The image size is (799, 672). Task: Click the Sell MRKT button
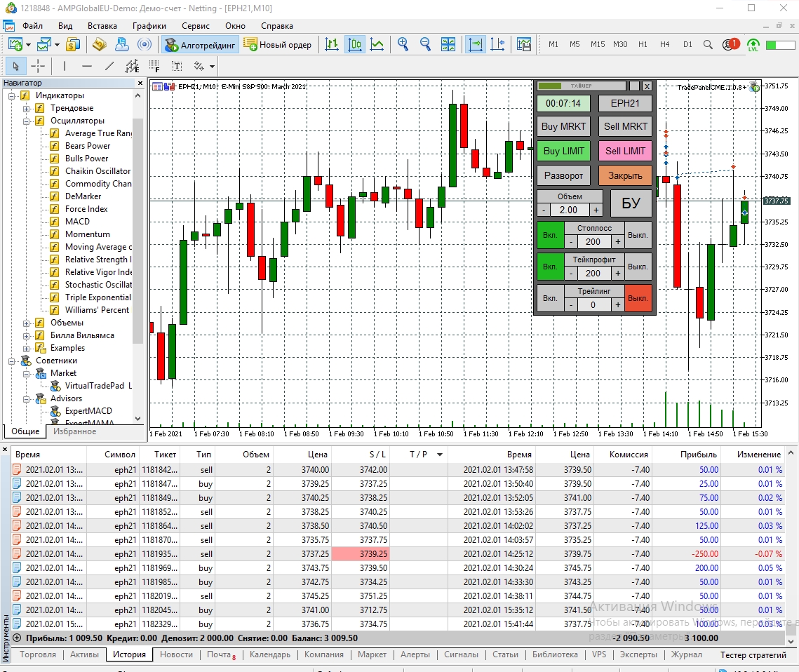pyautogui.click(x=625, y=126)
